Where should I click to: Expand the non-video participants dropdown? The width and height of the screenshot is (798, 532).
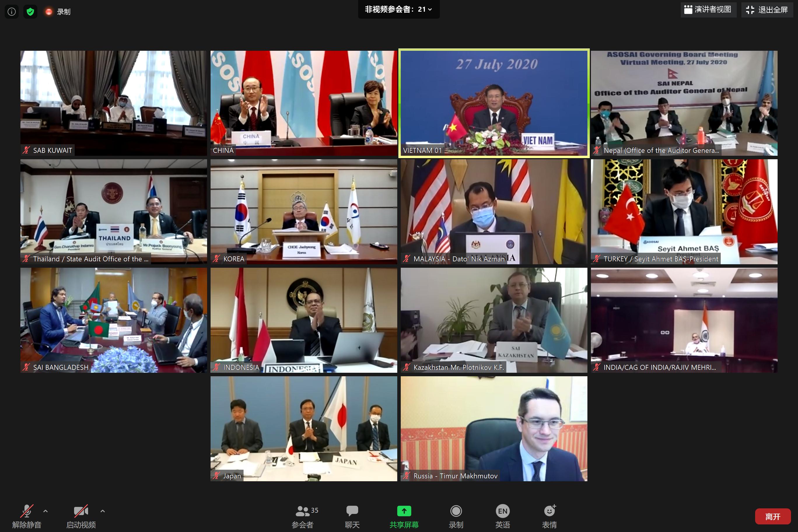click(x=399, y=10)
